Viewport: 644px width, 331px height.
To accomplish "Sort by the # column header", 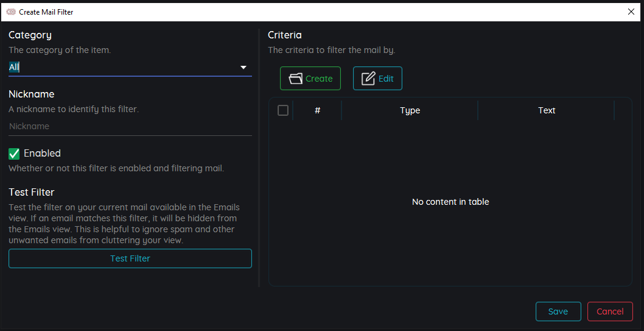I will [x=317, y=110].
